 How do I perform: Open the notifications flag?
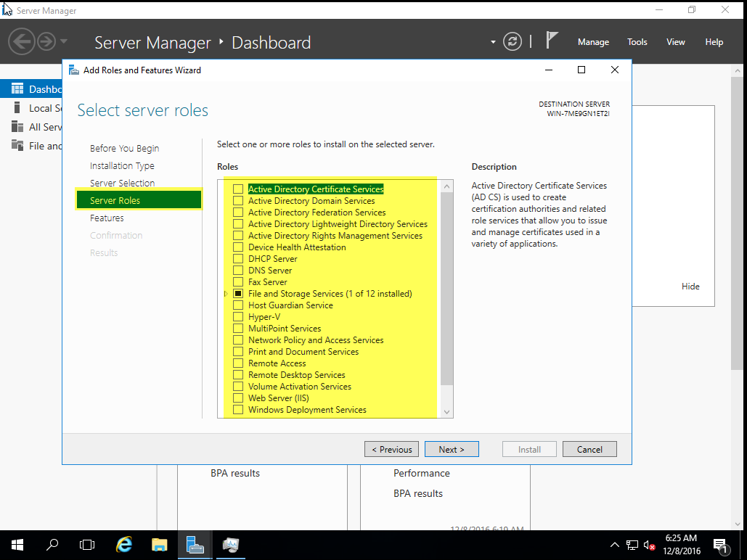[x=551, y=40]
